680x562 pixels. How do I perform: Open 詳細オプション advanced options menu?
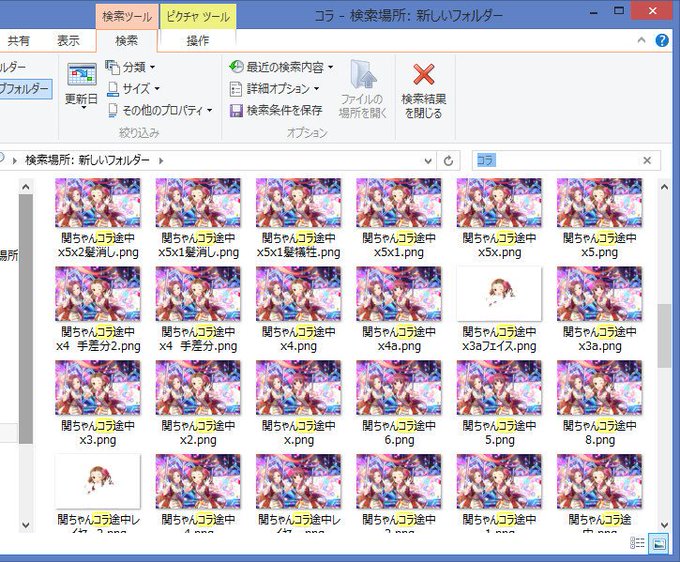click(274, 89)
